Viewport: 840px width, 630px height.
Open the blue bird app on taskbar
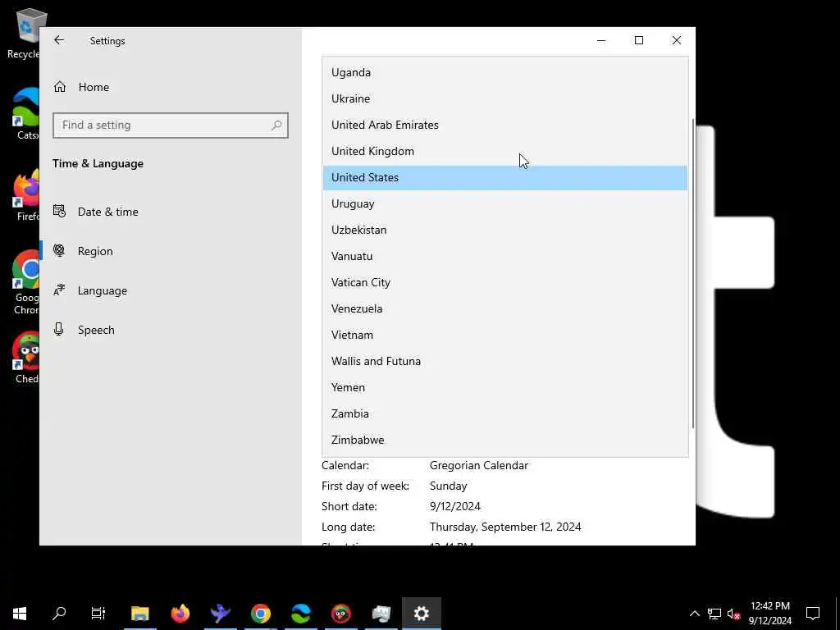point(220,614)
